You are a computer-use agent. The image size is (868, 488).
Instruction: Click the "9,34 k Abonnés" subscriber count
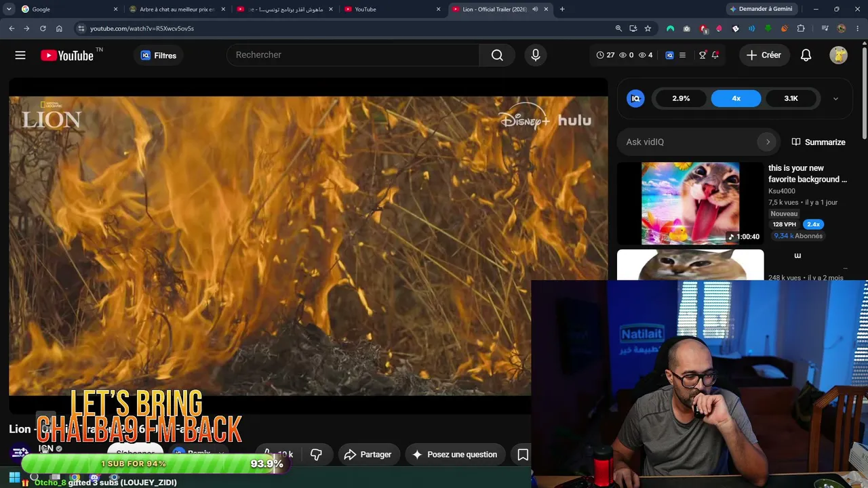coord(798,236)
